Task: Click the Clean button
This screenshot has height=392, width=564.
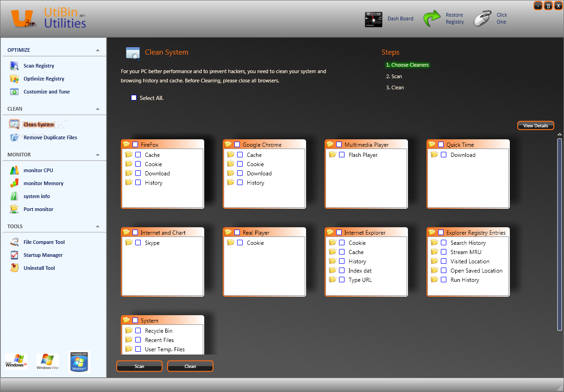Action: (190, 366)
